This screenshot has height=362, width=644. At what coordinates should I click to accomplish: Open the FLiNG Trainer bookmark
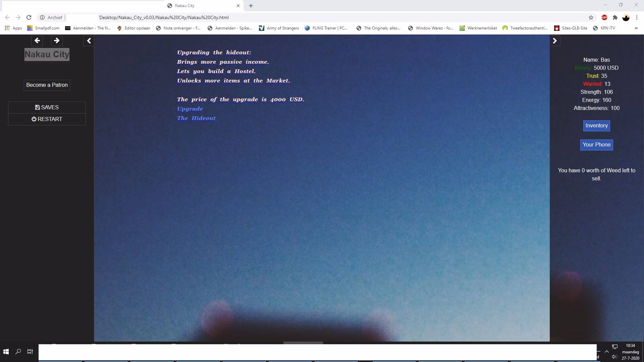tap(326, 28)
